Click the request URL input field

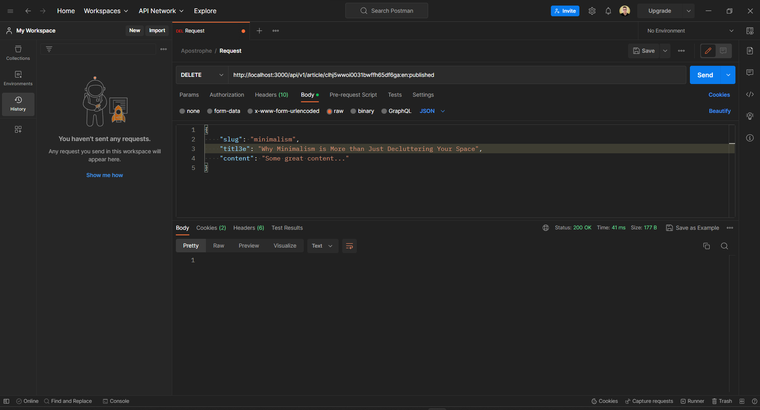point(457,75)
